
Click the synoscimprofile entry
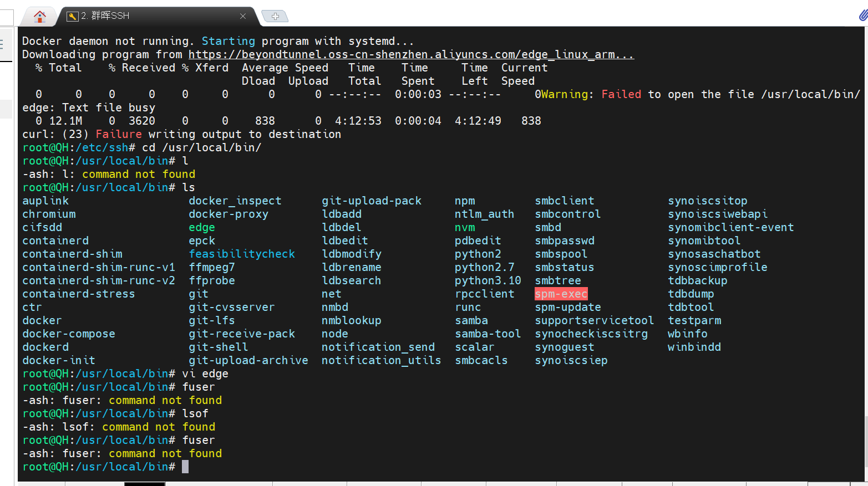(718, 267)
